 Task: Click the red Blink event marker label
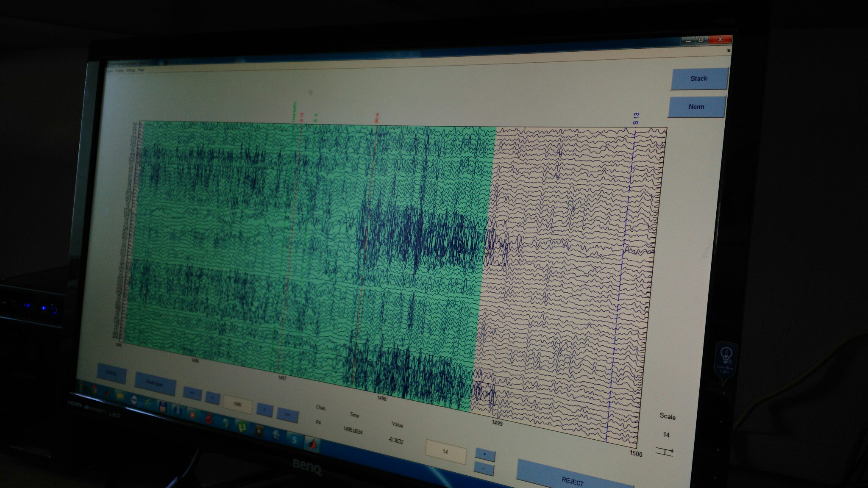(x=376, y=118)
